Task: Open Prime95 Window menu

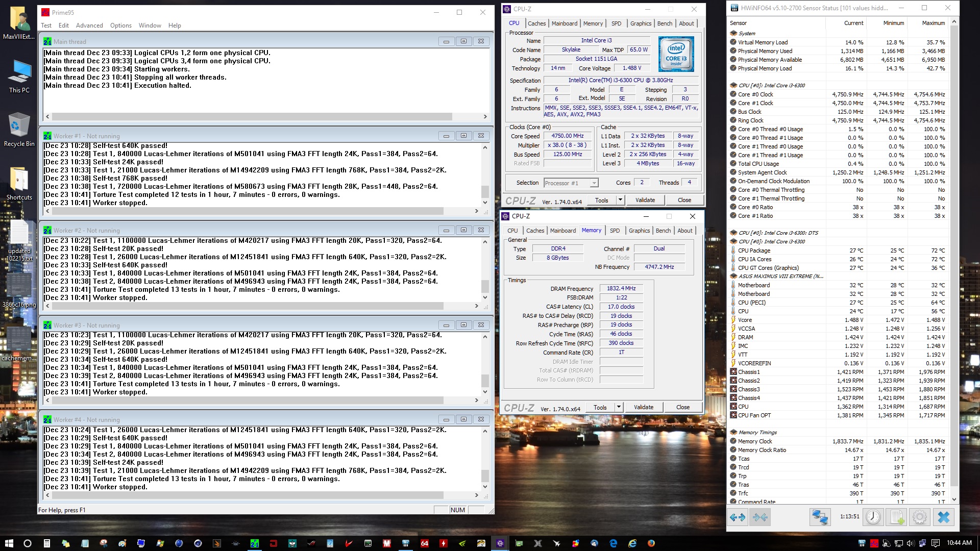Action: coord(150,25)
